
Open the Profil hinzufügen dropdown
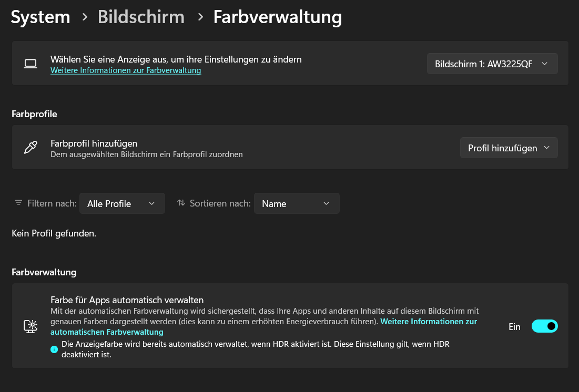tap(509, 148)
